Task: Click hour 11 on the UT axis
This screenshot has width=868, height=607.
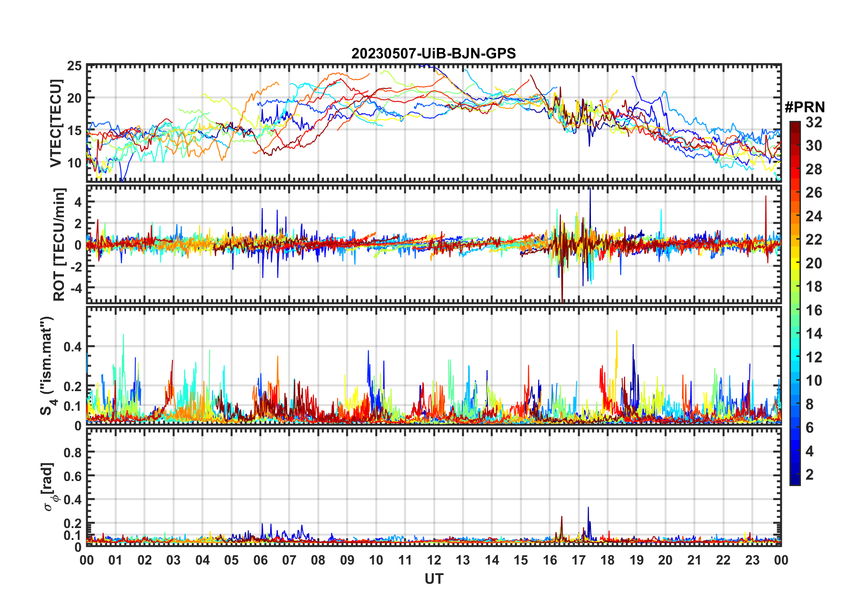Action: (405, 560)
